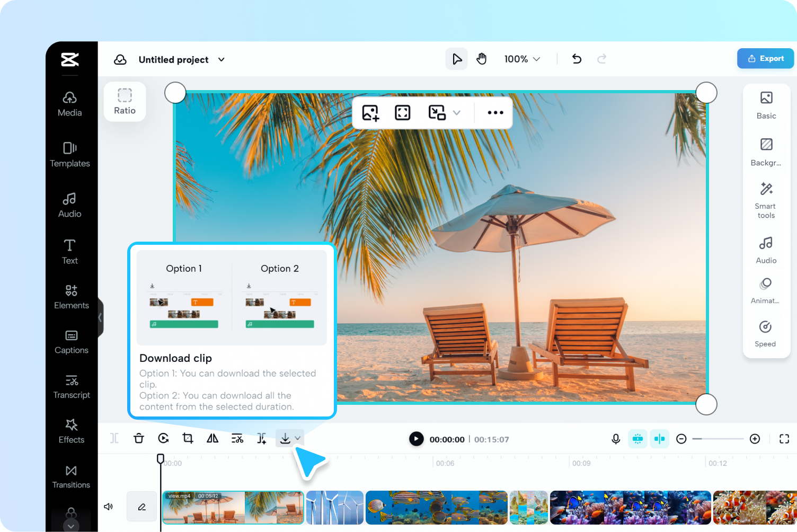Click the Ratio button above the preview
The image size is (797, 532).
(125, 102)
